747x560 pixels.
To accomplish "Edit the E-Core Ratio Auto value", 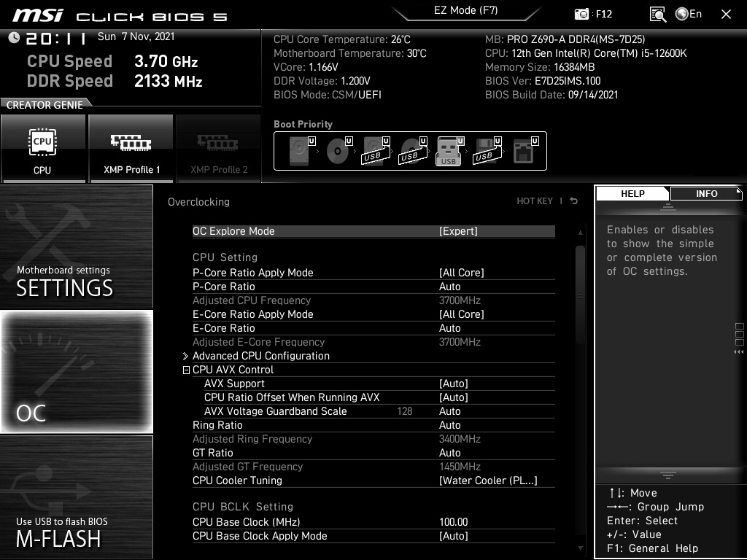I will (373, 328).
